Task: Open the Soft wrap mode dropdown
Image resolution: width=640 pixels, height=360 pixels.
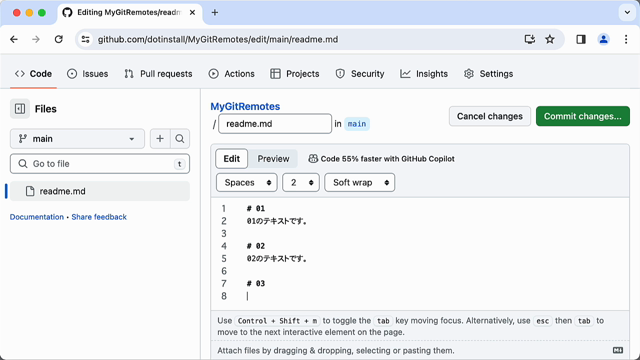Action: pyautogui.click(x=360, y=182)
